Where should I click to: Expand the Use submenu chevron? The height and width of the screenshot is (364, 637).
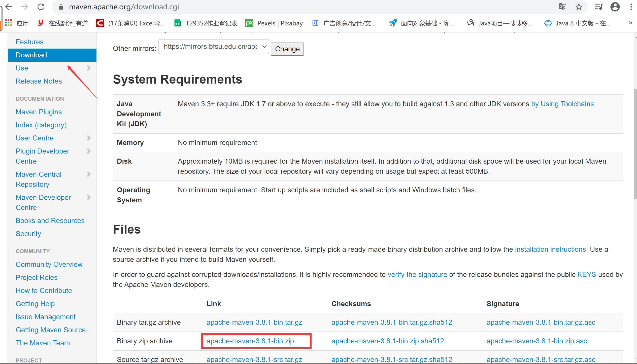(x=89, y=68)
